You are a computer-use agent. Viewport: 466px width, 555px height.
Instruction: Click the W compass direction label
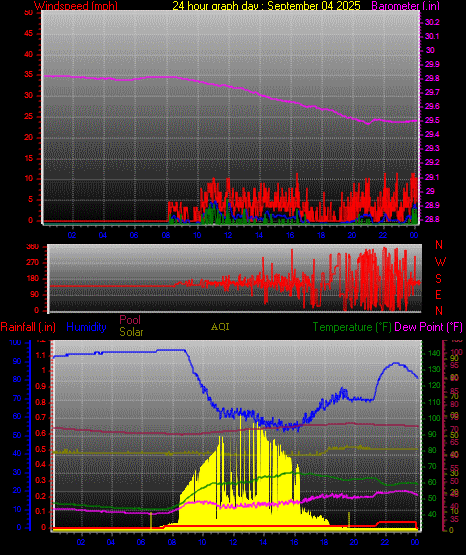tap(440, 262)
